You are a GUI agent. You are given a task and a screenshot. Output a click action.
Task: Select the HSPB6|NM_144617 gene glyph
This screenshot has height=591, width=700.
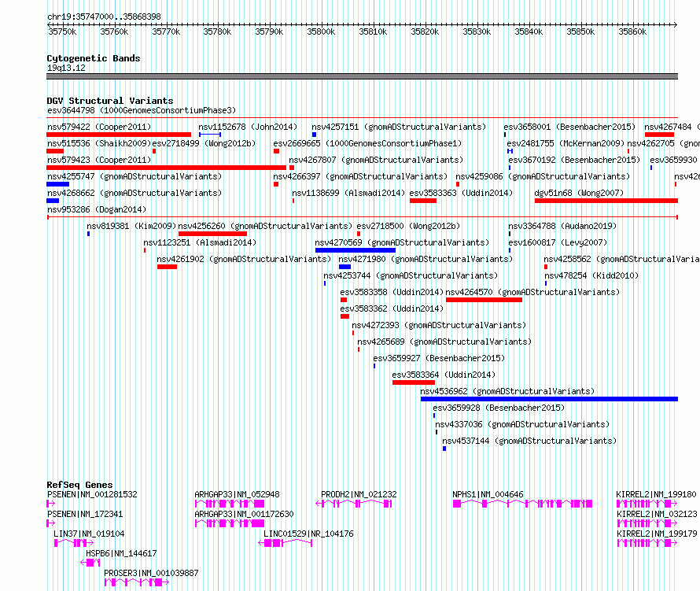pos(90,563)
